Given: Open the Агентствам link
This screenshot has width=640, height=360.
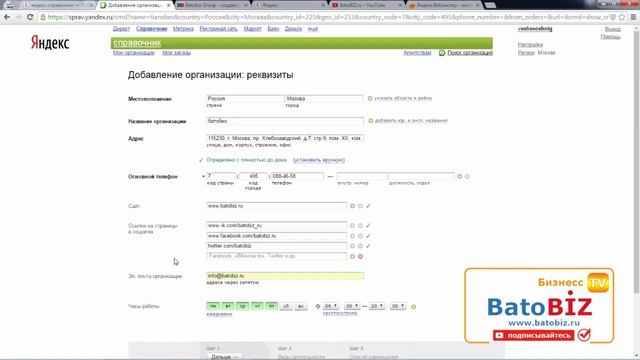Looking at the screenshot, I should coord(417,53).
